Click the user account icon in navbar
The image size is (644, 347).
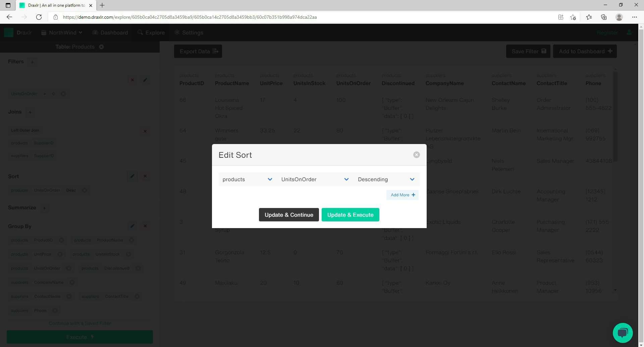coord(629,32)
